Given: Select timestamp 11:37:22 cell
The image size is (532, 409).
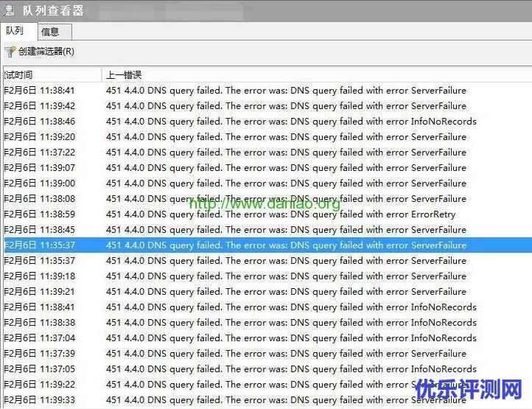Looking at the screenshot, I should 39,153.
